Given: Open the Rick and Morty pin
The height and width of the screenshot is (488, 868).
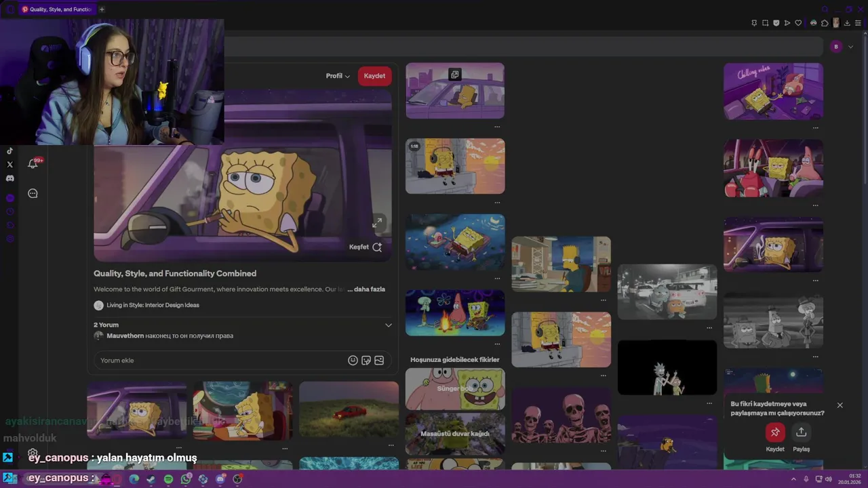Looking at the screenshot, I should (x=667, y=367).
